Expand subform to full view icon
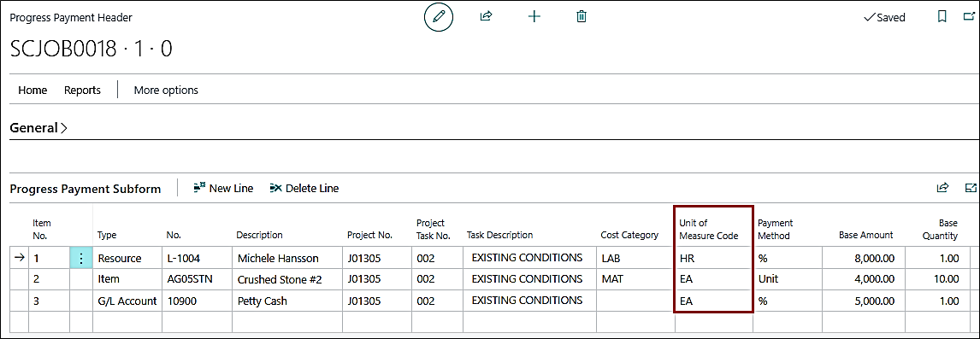The width and height of the screenshot is (980, 339). coord(971,187)
